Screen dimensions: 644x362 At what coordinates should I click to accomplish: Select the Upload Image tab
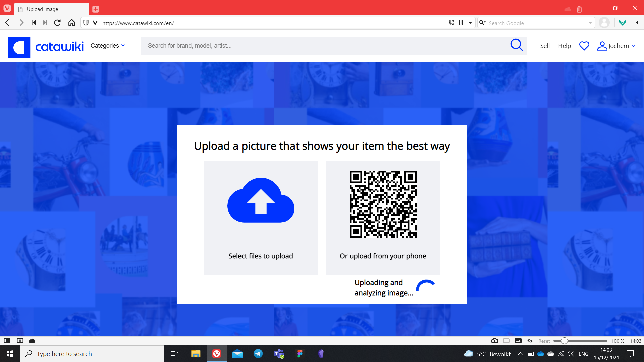[52, 9]
